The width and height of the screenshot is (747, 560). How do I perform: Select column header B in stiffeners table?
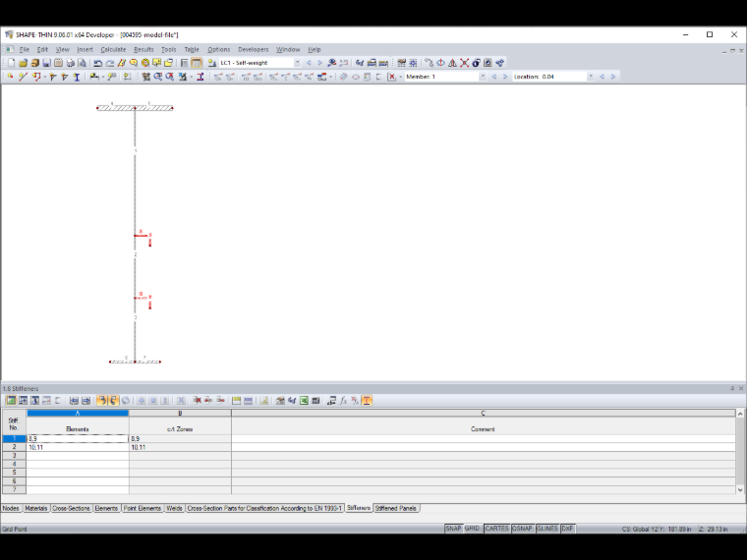point(180,414)
